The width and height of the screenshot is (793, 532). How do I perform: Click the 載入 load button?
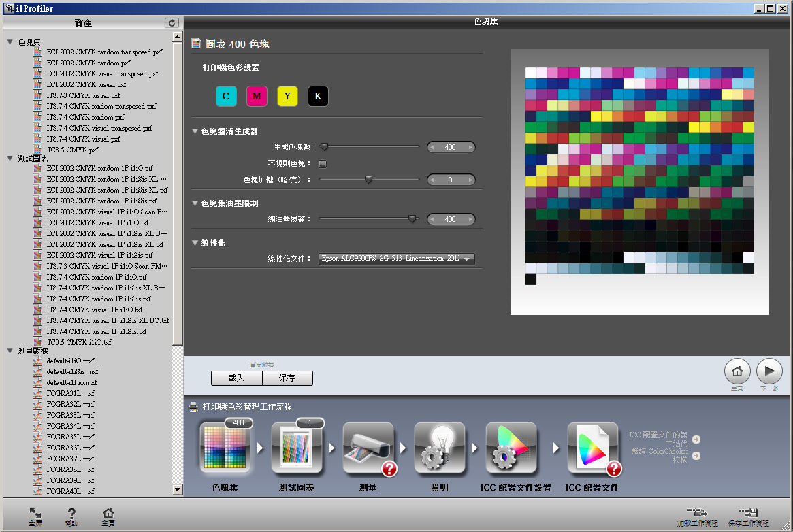pyautogui.click(x=236, y=378)
